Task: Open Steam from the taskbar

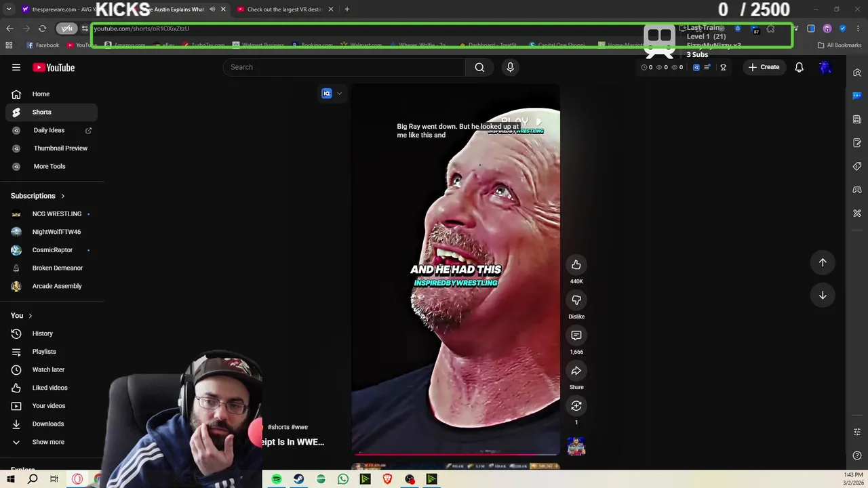Action: pyautogui.click(x=298, y=479)
